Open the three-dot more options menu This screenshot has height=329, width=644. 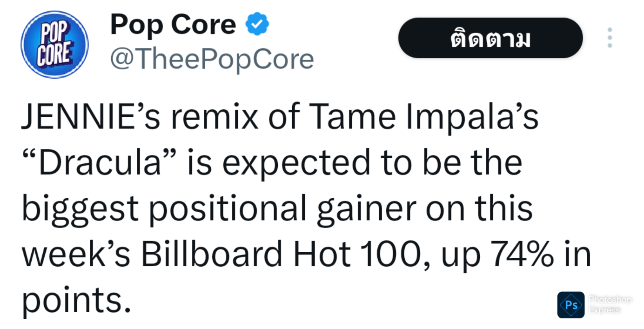tap(610, 38)
